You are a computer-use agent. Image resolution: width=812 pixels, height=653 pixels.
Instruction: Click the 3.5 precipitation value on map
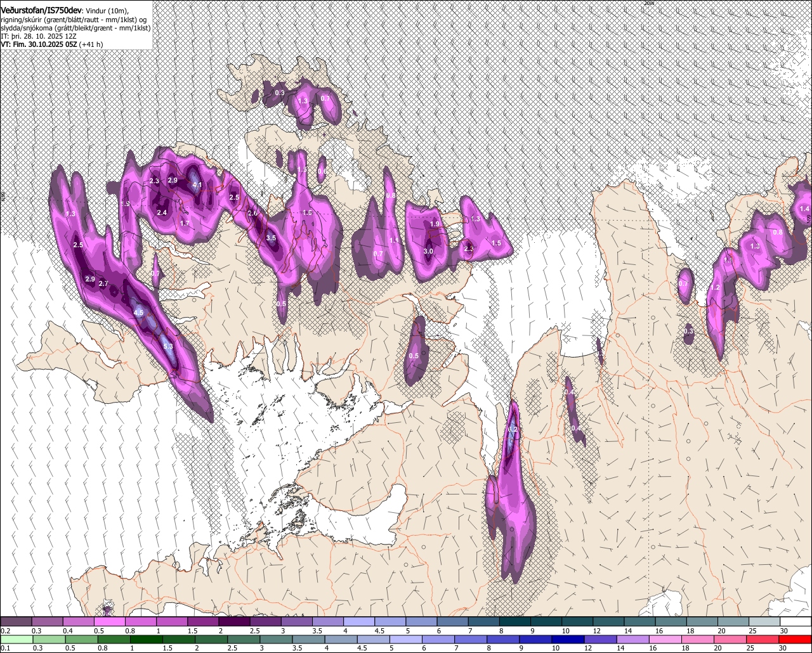pyautogui.click(x=272, y=238)
